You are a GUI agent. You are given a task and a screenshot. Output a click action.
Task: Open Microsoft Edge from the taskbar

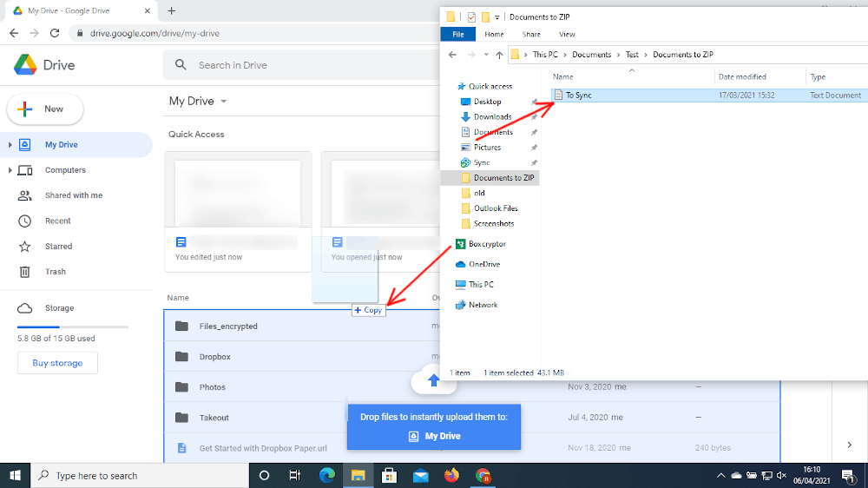point(327,476)
